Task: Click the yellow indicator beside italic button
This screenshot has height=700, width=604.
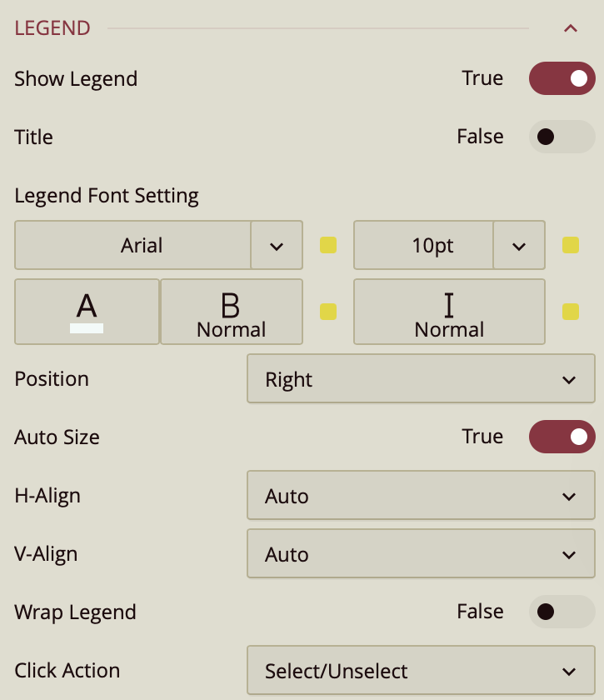Action: tap(571, 312)
